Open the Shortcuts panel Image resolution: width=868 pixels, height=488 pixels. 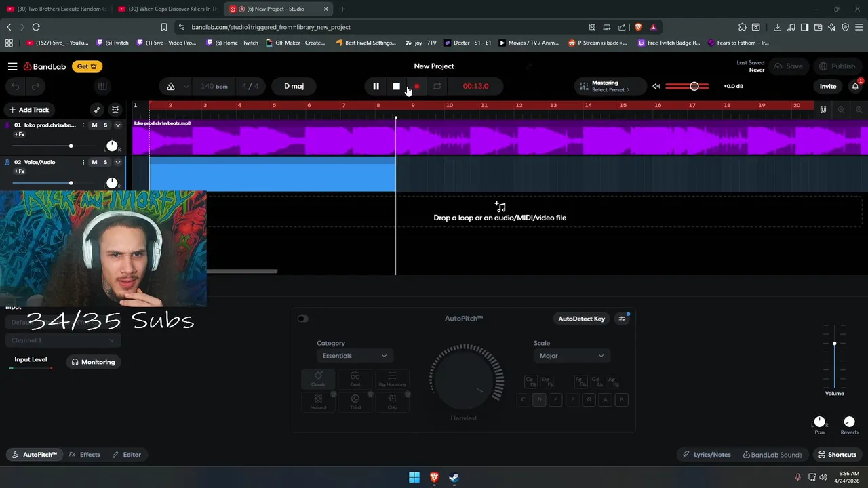837,455
